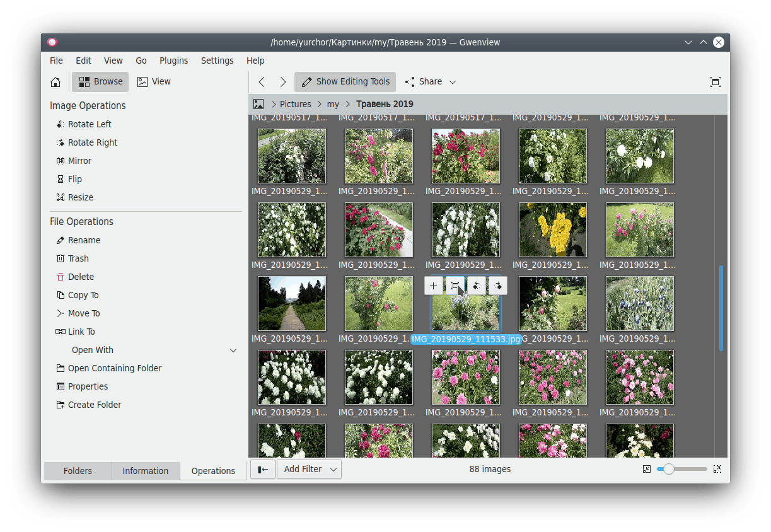Click the arrow before Травень 2019 breadcrumb
The image size is (771, 532).
347,104
